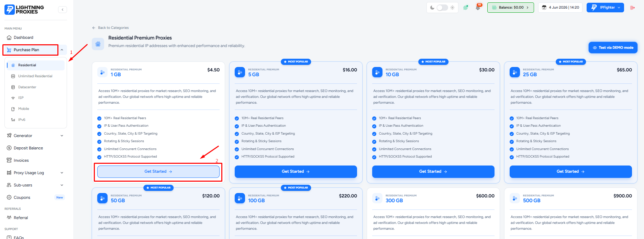This screenshot has width=644, height=239.
Task: Open the green chat bubble icon
Action: tap(466, 8)
